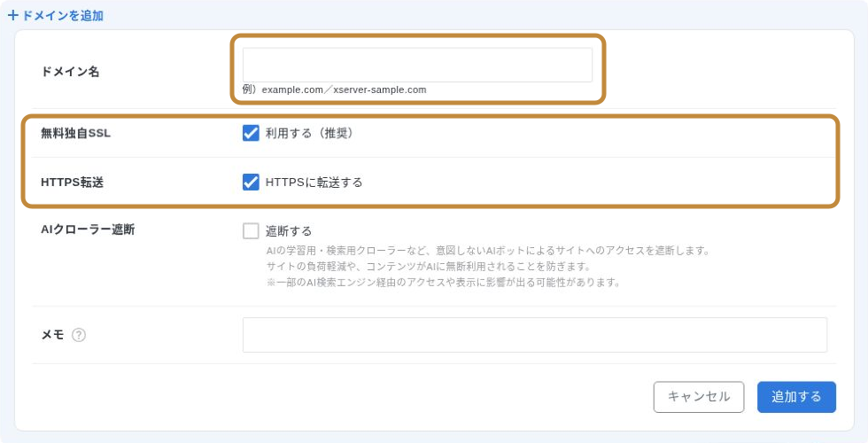Screen dimensions: 868x443
Task: Click the ドメイン名 input field
Action: 417,65
